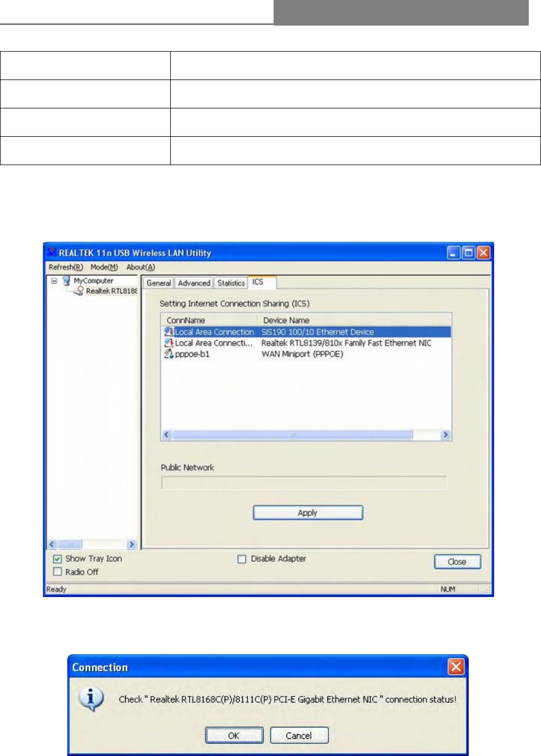Viewport: 541px width, 756px height.
Task: Click the Apply button
Action: pyautogui.click(x=308, y=513)
